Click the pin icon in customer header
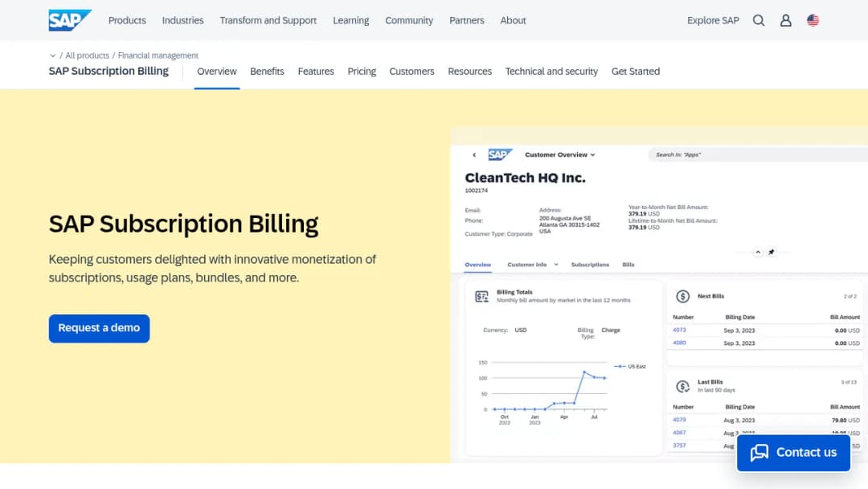This screenshot has width=868, height=489. tap(771, 252)
